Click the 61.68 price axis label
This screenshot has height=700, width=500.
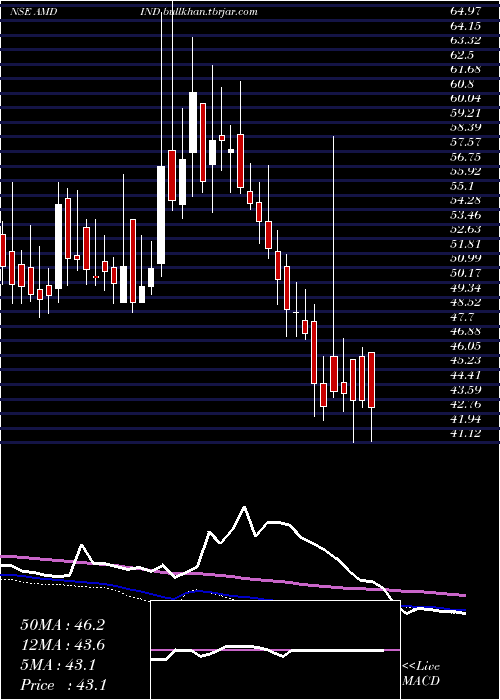[466, 70]
